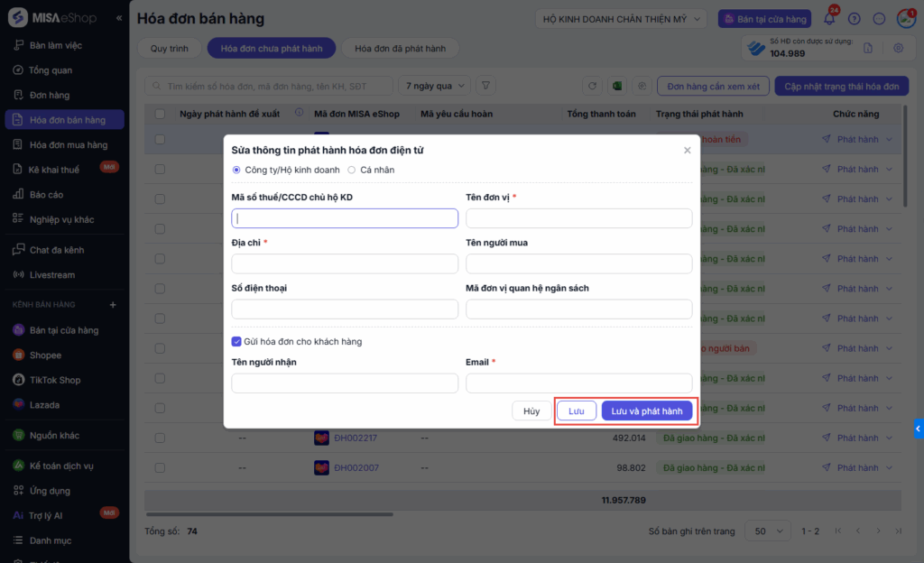Select the Cá nhân radio option
The image size is (924, 563).
(x=352, y=170)
